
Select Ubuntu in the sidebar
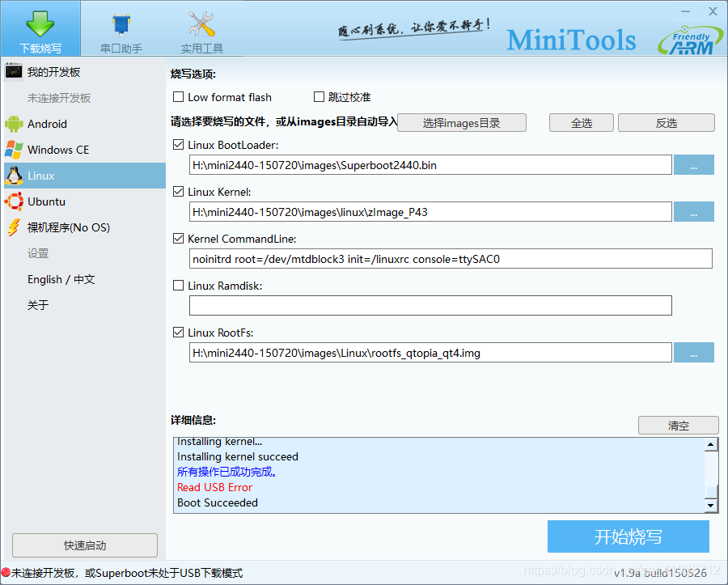tap(84, 202)
